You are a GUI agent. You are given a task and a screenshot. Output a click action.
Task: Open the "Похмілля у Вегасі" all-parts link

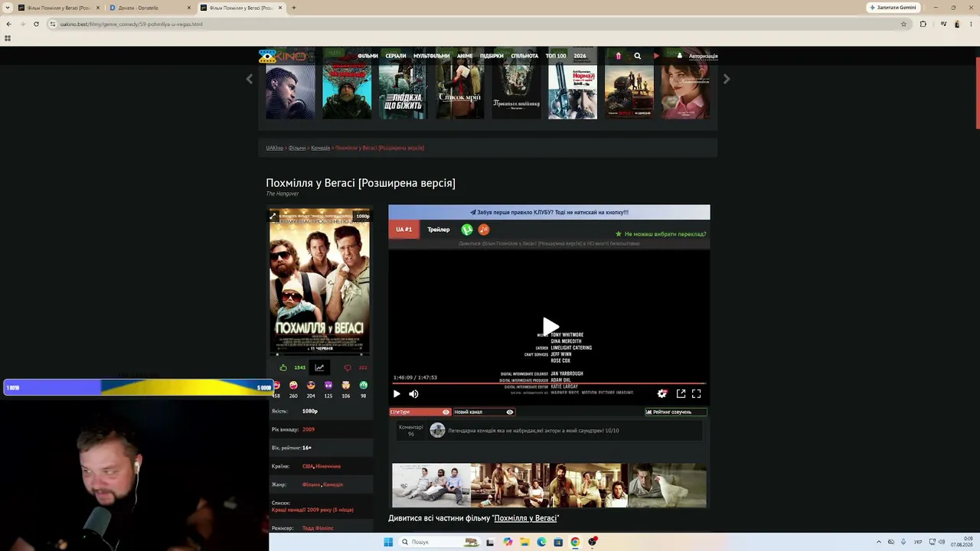[x=525, y=518]
